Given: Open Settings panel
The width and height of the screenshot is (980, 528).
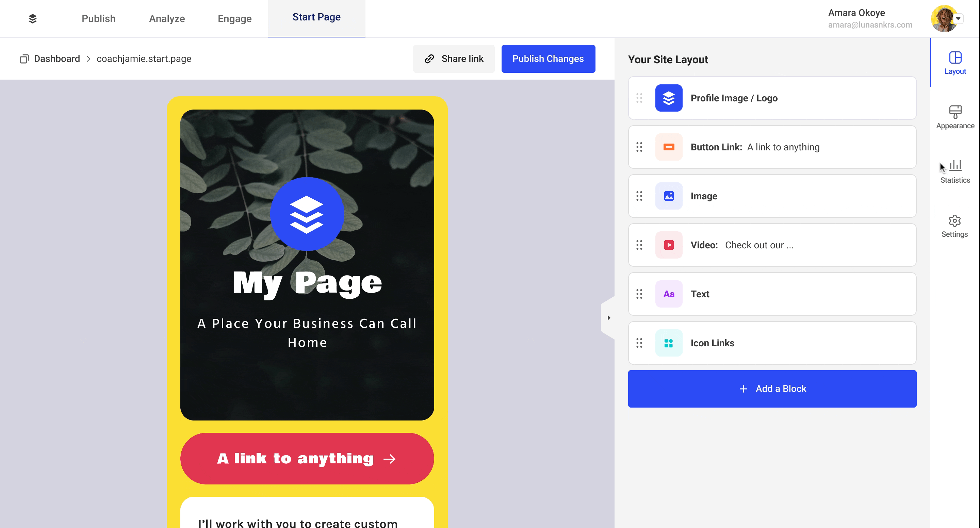Looking at the screenshot, I should click(954, 226).
